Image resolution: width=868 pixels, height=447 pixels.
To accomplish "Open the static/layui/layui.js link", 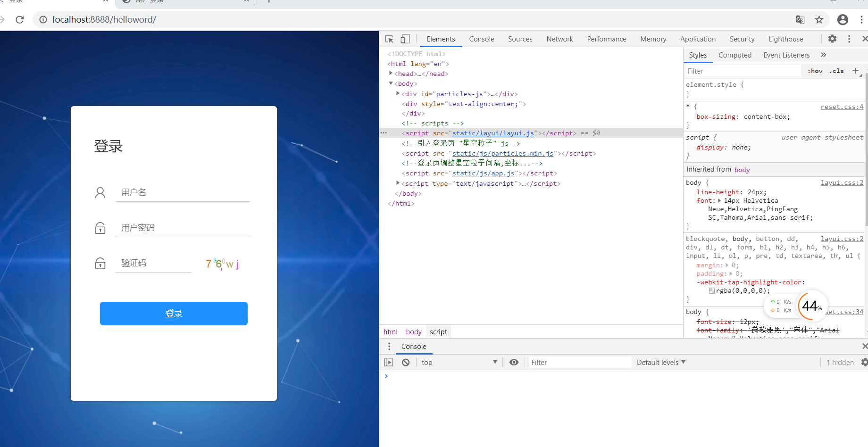I will click(493, 133).
